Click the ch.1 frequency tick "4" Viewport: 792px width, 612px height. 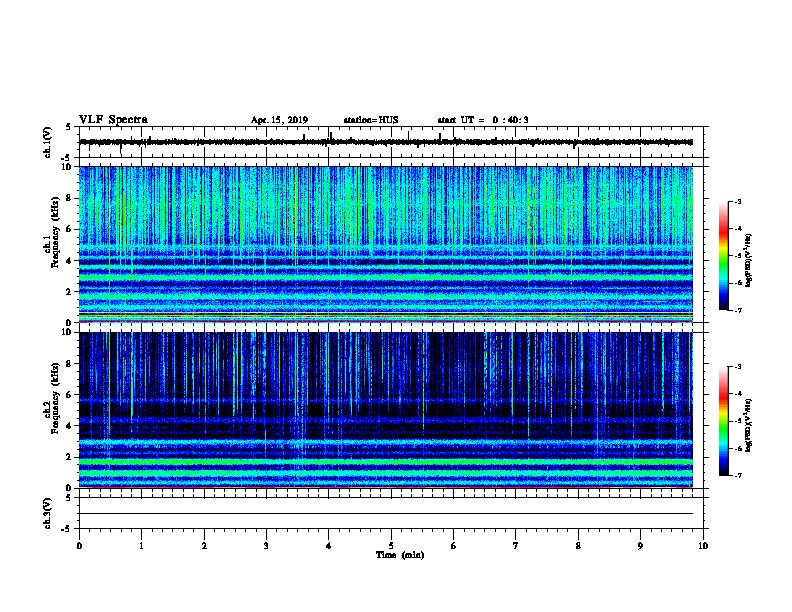[70, 261]
